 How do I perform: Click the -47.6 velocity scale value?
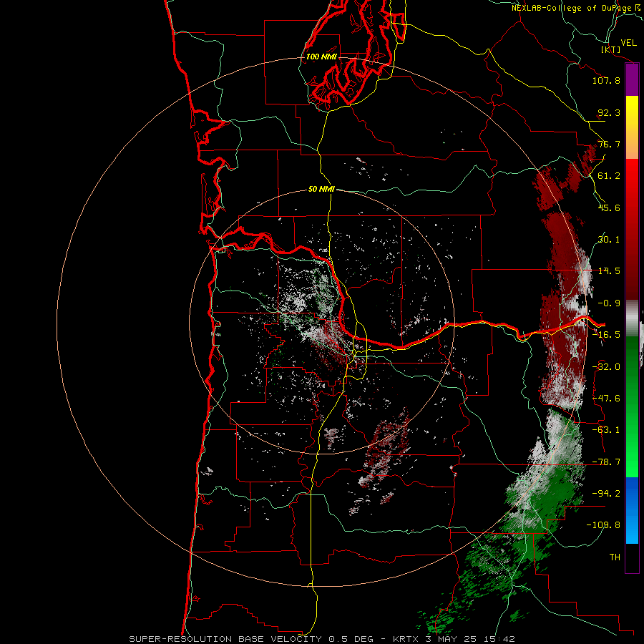coord(606,399)
